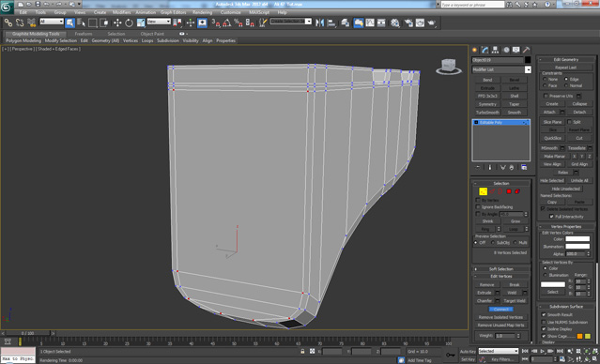This screenshot has height=364, width=600.
Task: Toggle the 3D Snaps icon
Action: 216,23
